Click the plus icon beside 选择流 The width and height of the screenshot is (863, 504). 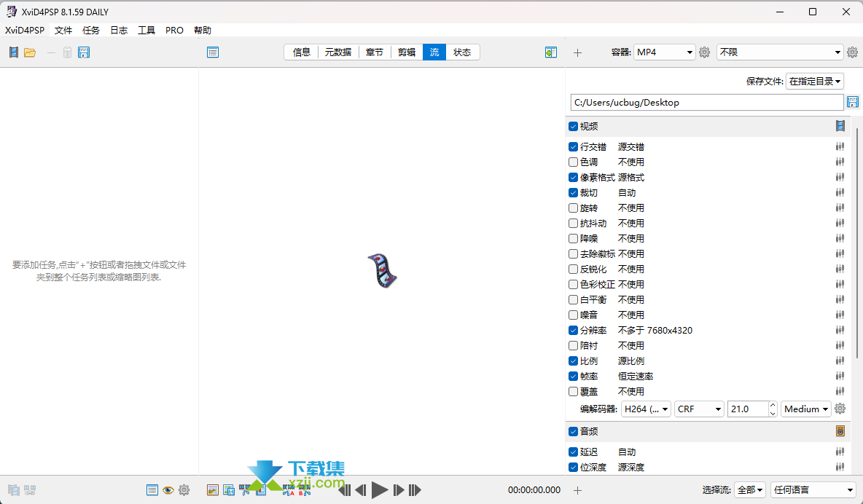coord(577,489)
